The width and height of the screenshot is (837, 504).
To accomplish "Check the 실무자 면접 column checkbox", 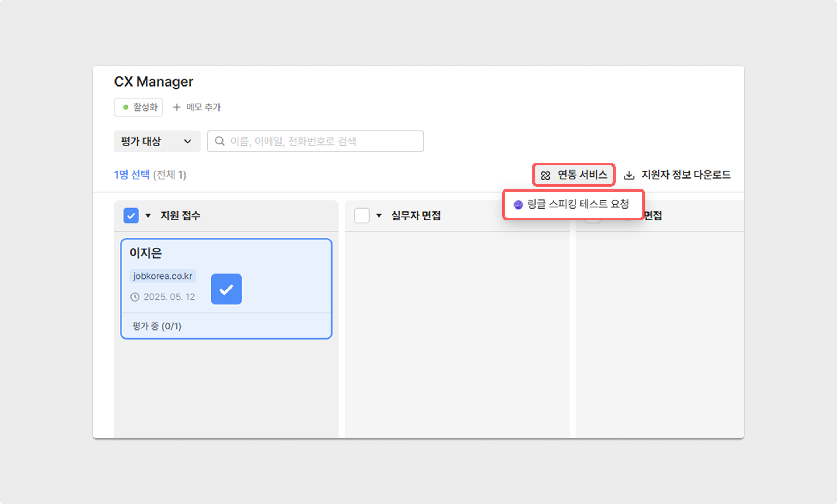I will (362, 216).
